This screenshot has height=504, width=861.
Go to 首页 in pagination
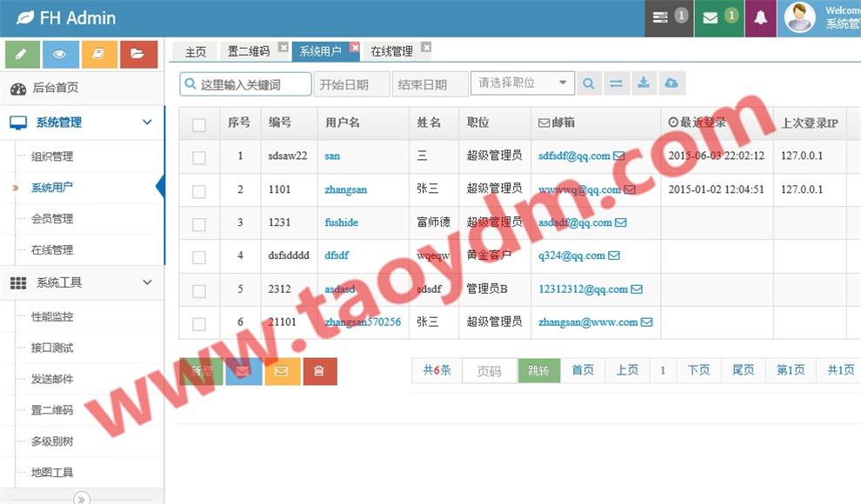coord(583,370)
